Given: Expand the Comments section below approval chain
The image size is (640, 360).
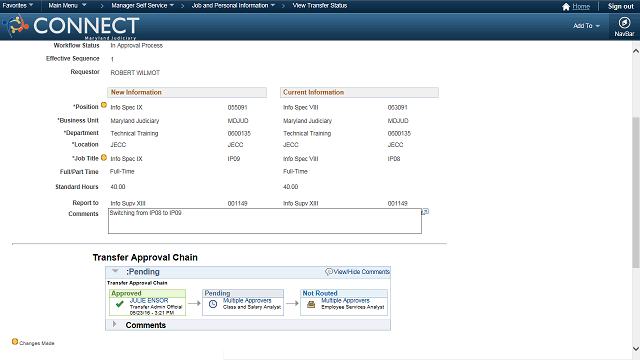Looking at the screenshot, I should [115, 324].
